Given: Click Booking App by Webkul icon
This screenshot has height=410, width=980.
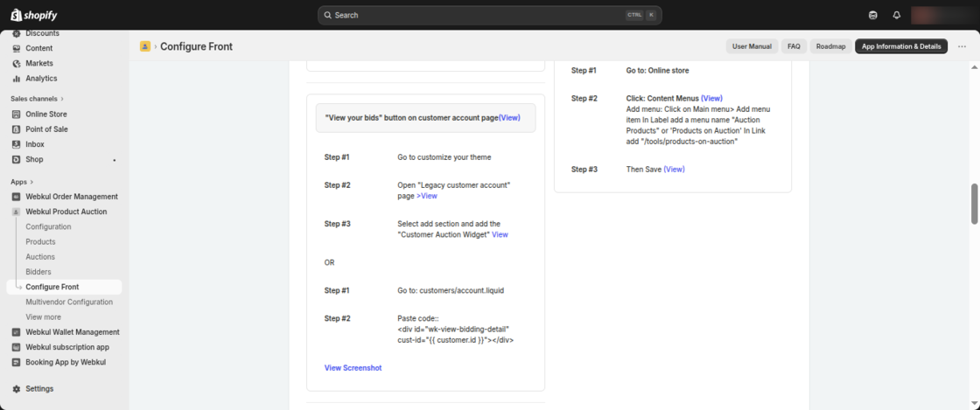Looking at the screenshot, I should tap(17, 362).
